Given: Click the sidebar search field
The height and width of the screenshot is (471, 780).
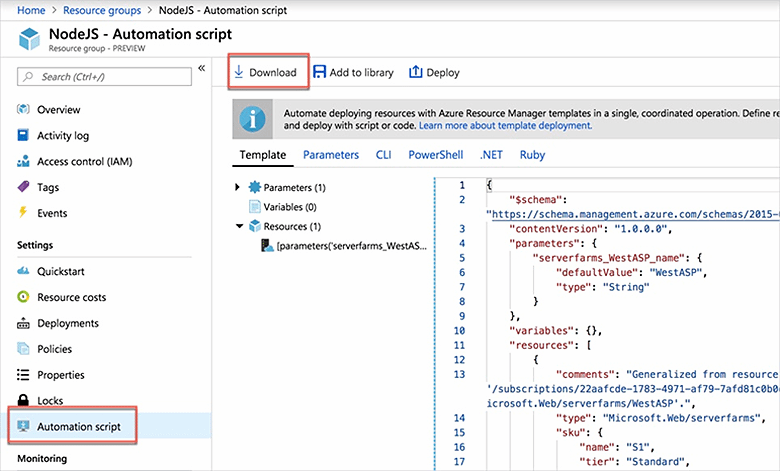Looking at the screenshot, I should pyautogui.click(x=104, y=76).
